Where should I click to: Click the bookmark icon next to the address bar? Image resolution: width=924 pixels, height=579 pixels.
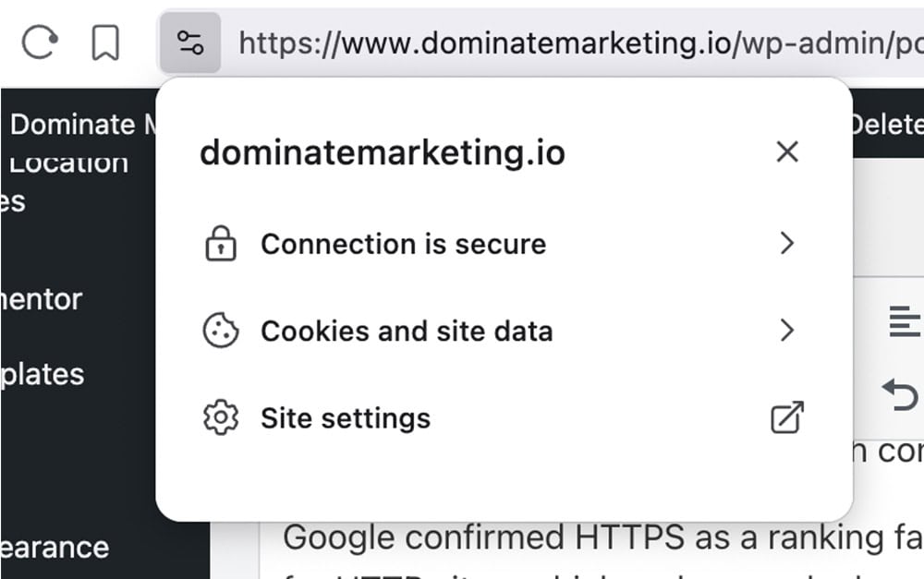click(x=104, y=40)
